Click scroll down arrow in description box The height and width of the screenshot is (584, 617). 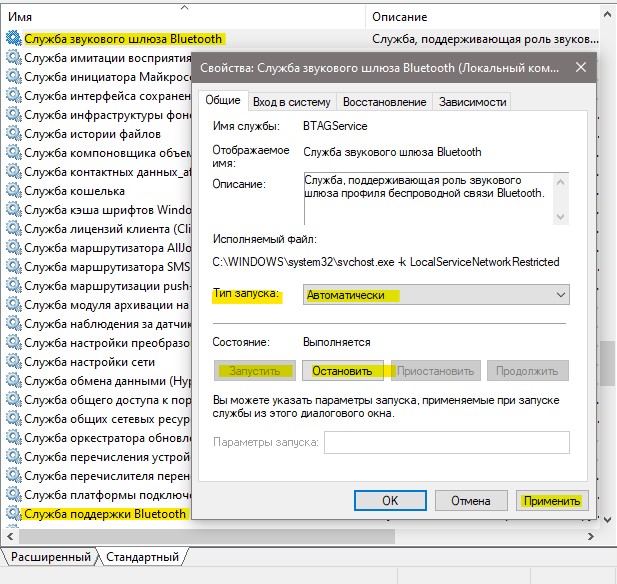(561, 217)
